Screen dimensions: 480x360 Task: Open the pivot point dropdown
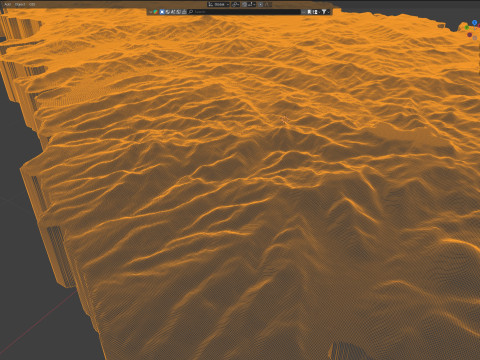236,4
